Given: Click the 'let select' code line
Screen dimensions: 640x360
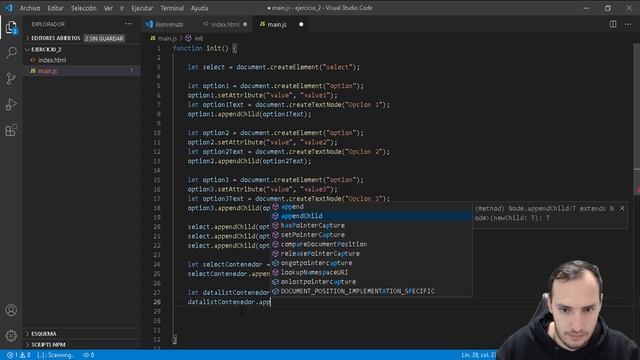Looking at the screenshot, I should tap(273, 67).
